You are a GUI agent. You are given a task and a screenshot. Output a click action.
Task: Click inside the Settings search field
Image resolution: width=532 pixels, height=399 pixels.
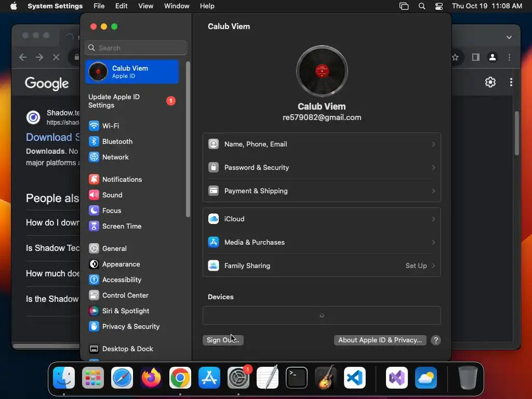136,48
